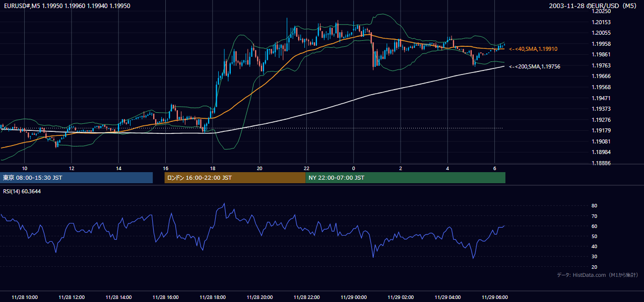
Task: Click bottom time label 11/29 02:00
Action: tap(401, 297)
